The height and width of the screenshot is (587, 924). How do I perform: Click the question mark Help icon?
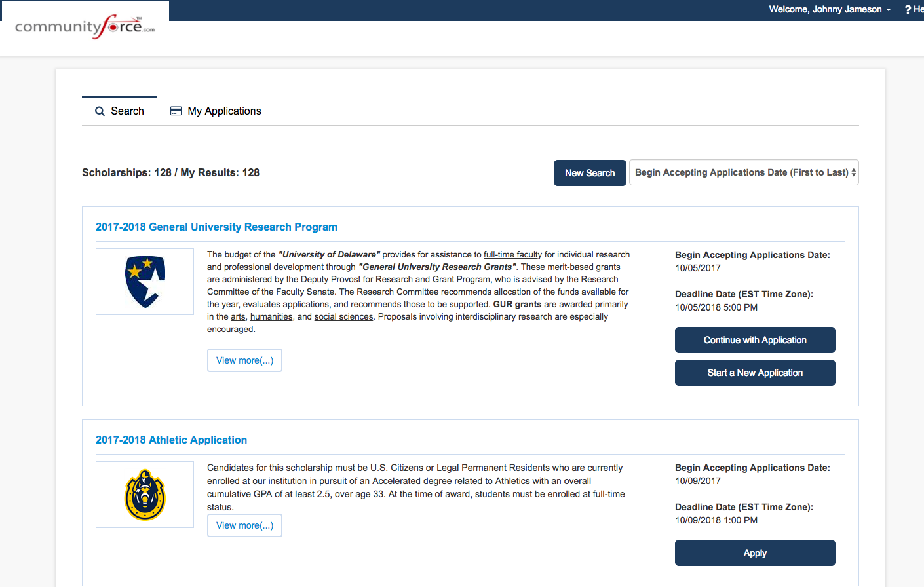click(x=908, y=9)
